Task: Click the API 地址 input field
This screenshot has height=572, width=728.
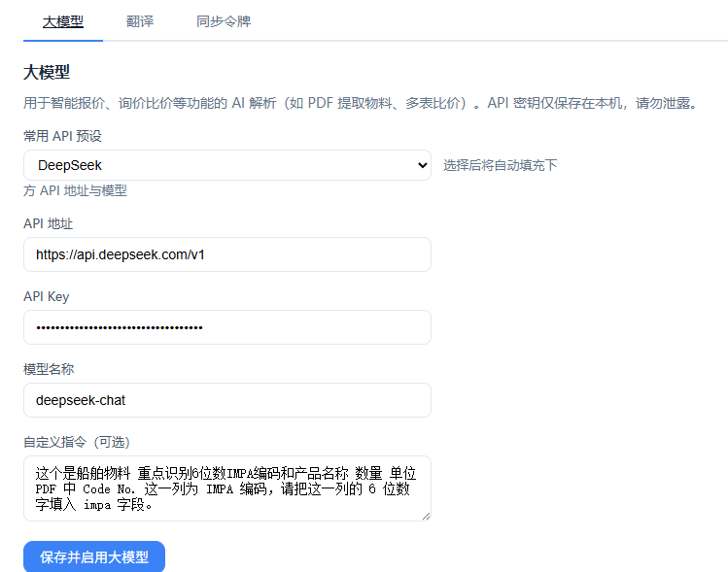Action: pos(227,254)
